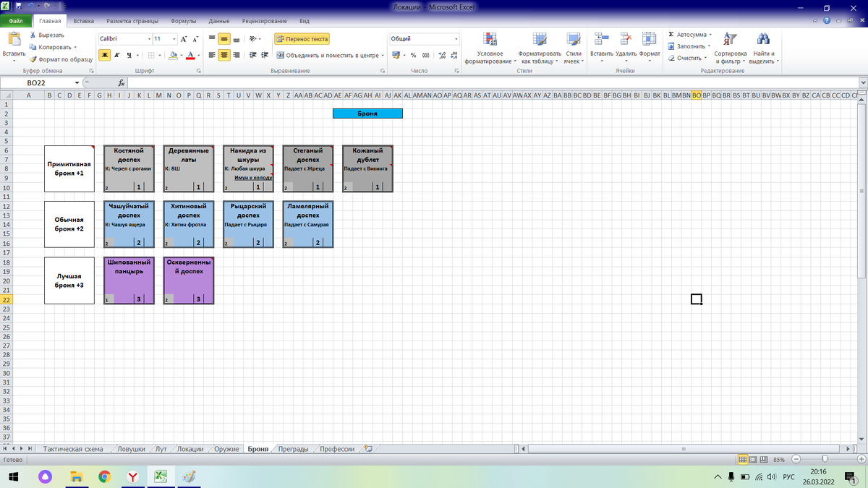Click the Delete cells (Удалить) icon
Viewport: 868px width, 488px height.
pyautogui.click(x=626, y=39)
